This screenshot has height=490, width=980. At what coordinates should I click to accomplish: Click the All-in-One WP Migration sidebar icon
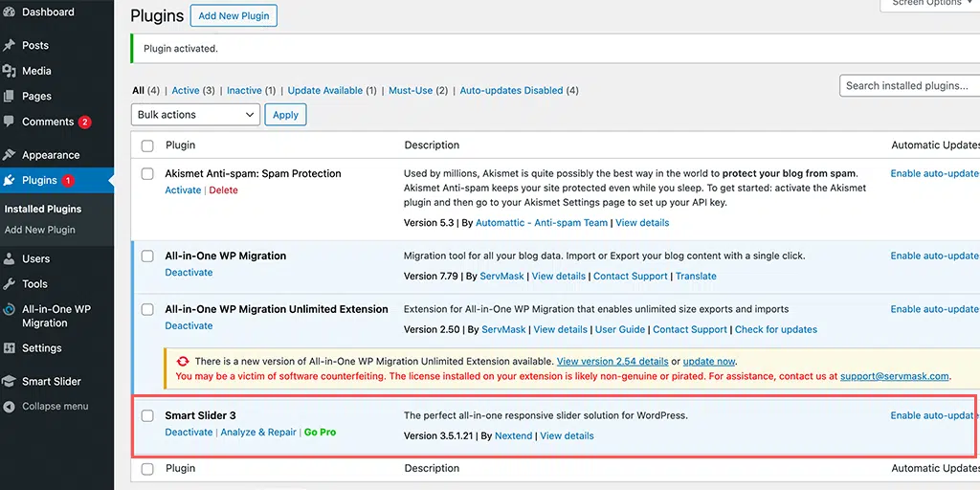(x=8, y=309)
